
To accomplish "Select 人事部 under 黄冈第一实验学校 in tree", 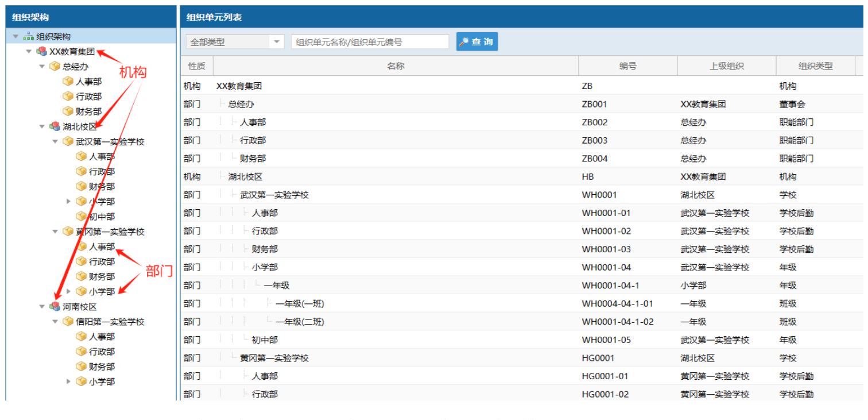I will (x=102, y=246).
